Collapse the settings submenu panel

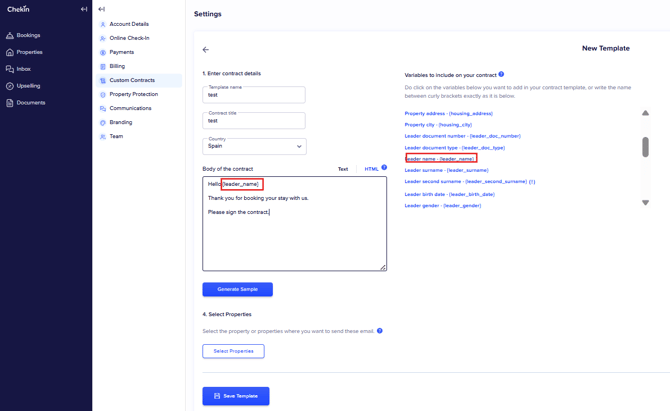(101, 9)
